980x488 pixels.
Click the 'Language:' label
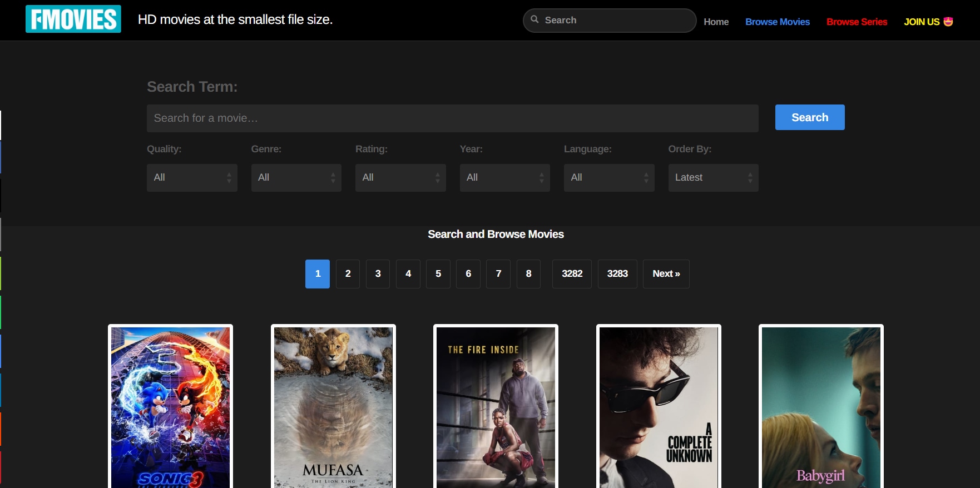pyautogui.click(x=588, y=149)
